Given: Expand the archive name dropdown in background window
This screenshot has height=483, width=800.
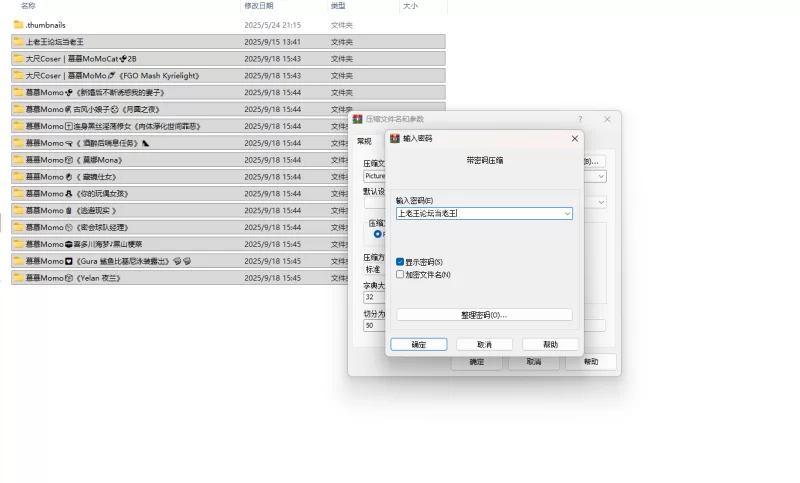Looking at the screenshot, I should pos(601,176).
